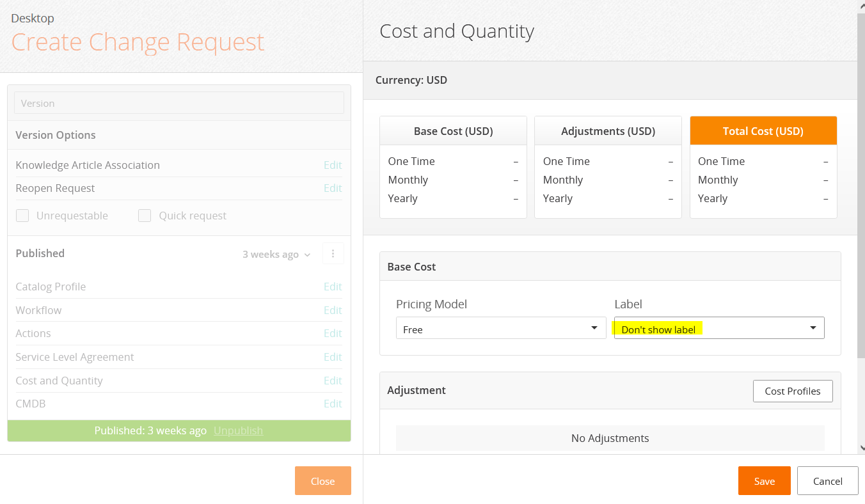Open the Label dropdown showing Don't show label
865x504 pixels.
pyautogui.click(x=719, y=328)
